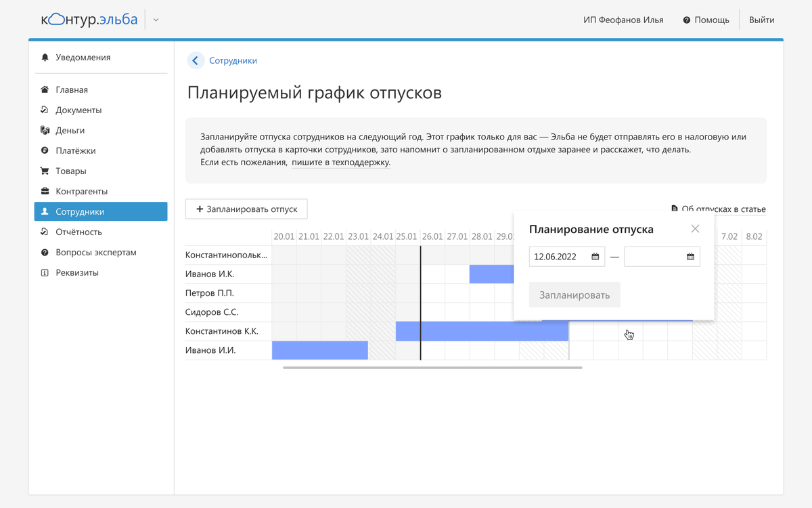Click the Отчётность sidebar icon
812x508 pixels.
click(45, 232)
